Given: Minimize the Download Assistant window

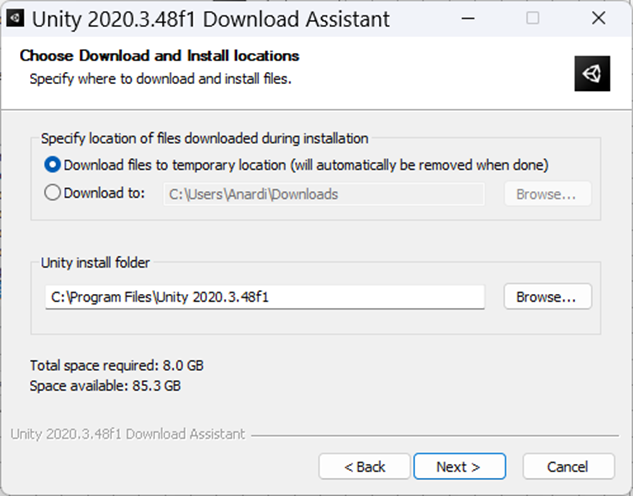Looking at the screenshot, I should 468,18.
